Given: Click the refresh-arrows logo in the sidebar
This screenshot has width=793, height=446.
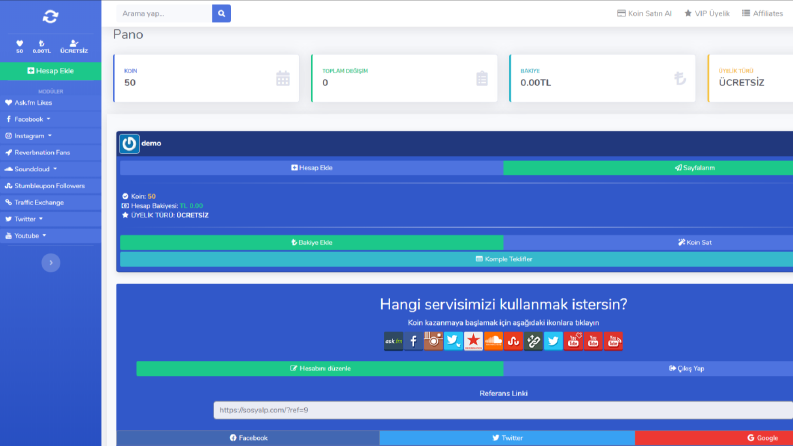Looking at the screenshot, I should click(x=50, y=16).
